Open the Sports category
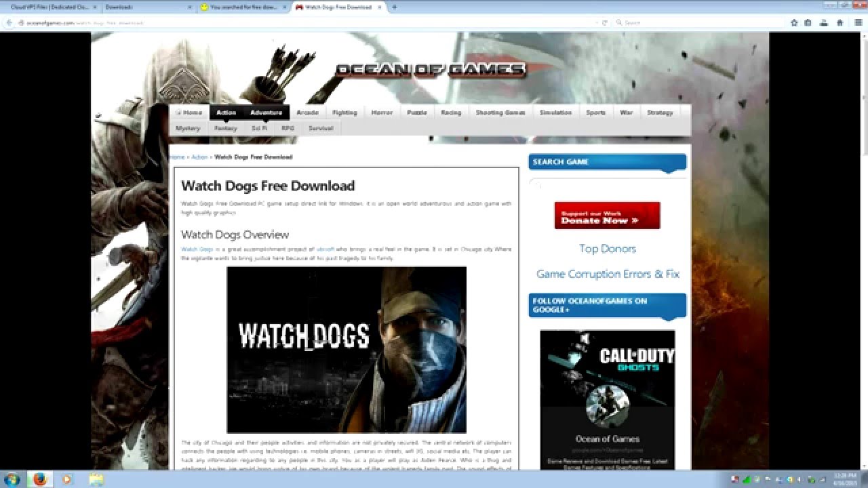Viewport: 868px width, 488px height. click(596, 113)
